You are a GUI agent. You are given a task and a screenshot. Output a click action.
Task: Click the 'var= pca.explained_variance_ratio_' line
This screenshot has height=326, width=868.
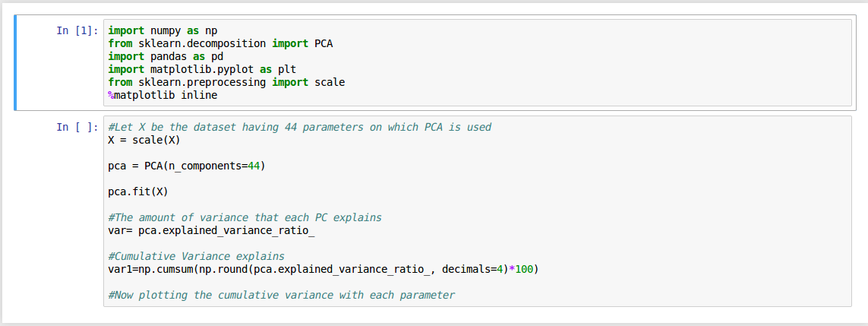(211, 231)
